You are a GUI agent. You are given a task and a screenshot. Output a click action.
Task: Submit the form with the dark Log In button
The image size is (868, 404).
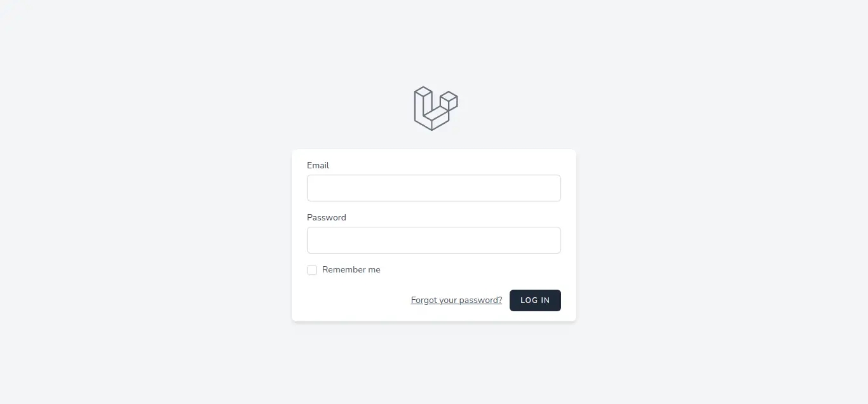click(x=535, y=300)
